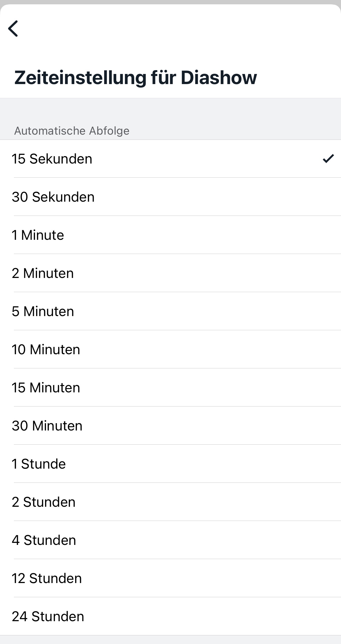Tap the Automatische Abfolge section label
341x644 pixels.
[x=72, y=131]
